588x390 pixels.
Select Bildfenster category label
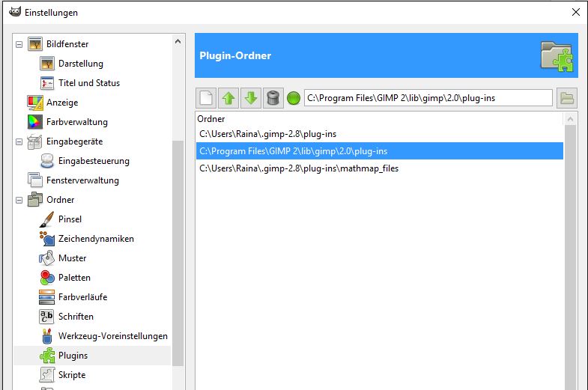pos(67,44)
